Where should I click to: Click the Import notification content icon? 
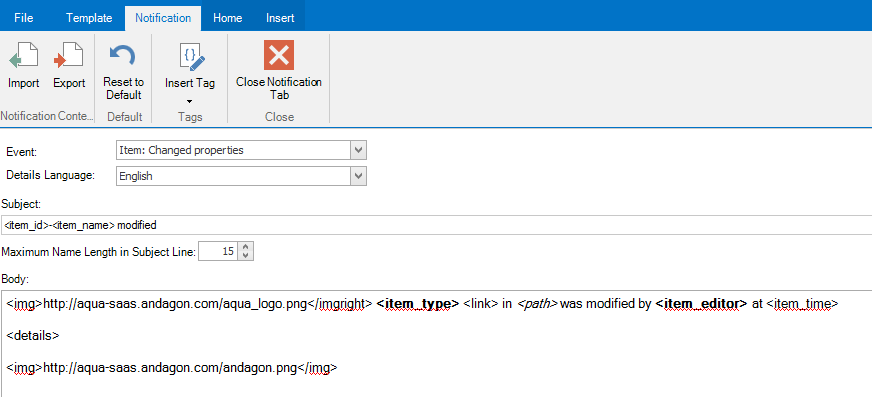[23, 56]
